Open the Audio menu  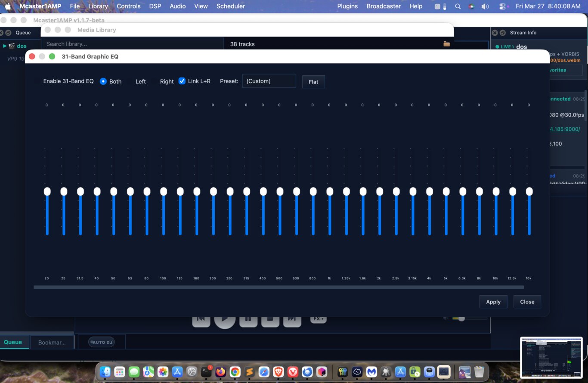click(x=177, y=6)
